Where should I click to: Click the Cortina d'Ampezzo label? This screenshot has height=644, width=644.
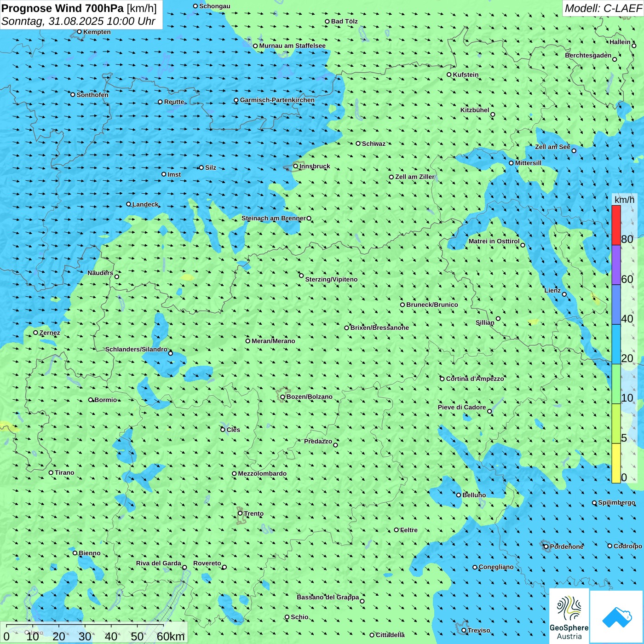point(475,379)
